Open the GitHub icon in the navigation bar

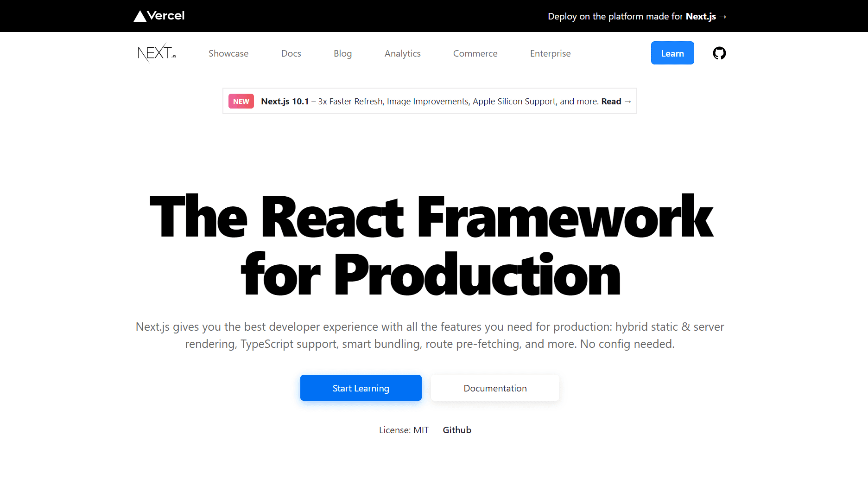click(719, 53)
